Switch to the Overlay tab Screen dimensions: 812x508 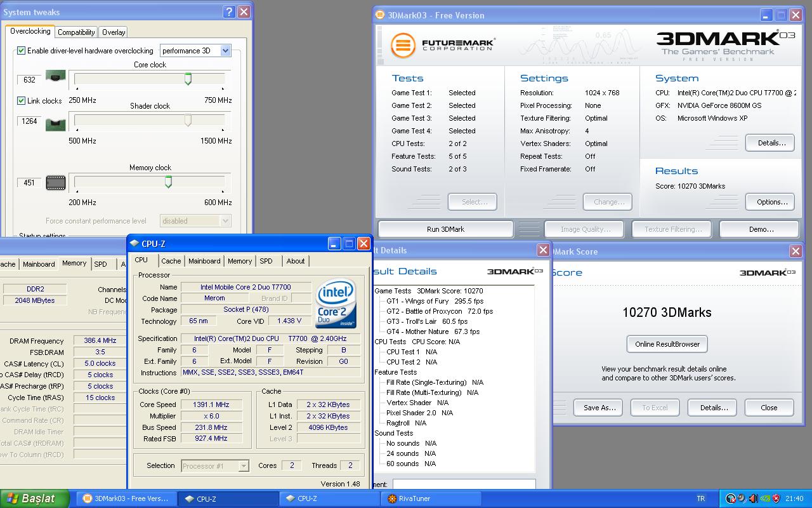coord(114,32)
